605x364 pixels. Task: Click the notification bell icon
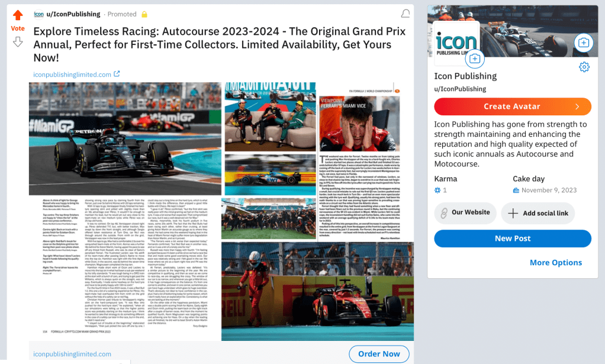(x=405, y=14)
